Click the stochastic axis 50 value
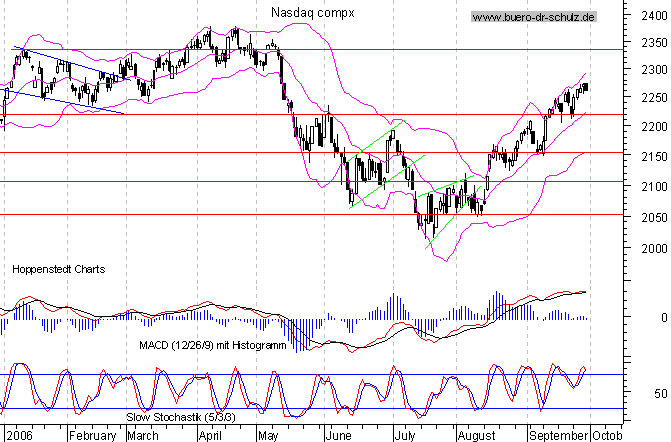Image resolution: width=671 pixels, height=442 pixels. pyautogui.click(x=661, y=393)
